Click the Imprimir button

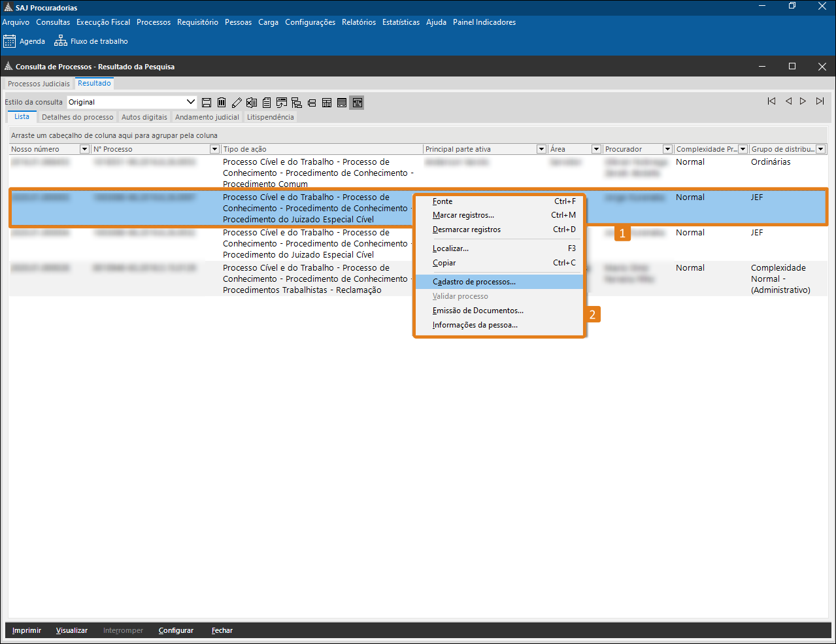pyautogui.click(x=27, y=630)
